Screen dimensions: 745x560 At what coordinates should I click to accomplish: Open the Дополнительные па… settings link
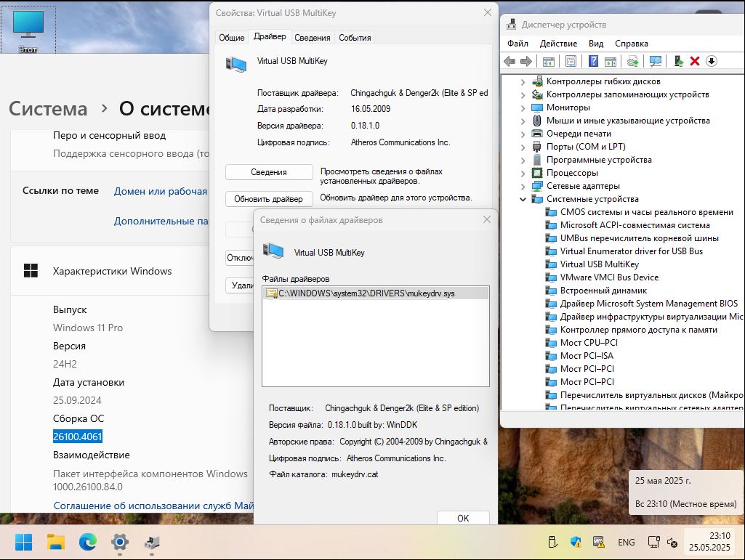(161, 221)
